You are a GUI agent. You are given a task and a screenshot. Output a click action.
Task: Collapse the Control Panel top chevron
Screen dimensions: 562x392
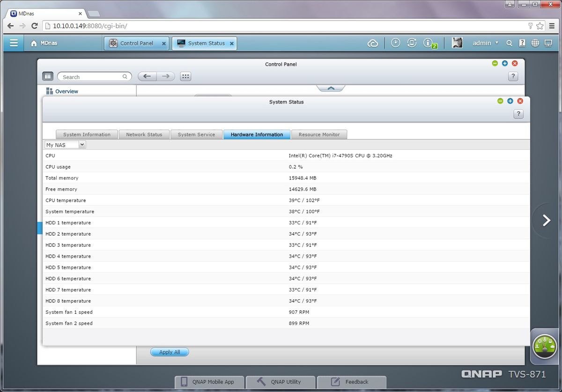pyautogui.click(x=331, y=88)
